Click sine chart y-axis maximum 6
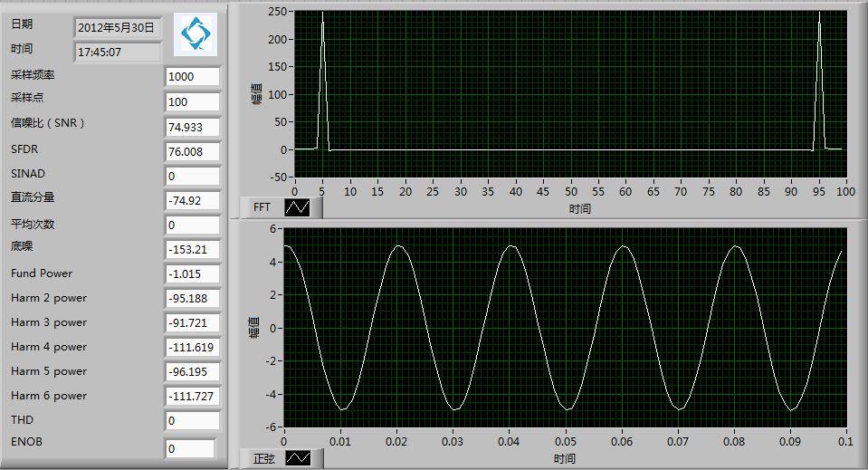This screenshot has width=868, height=470. pos(272,228)
